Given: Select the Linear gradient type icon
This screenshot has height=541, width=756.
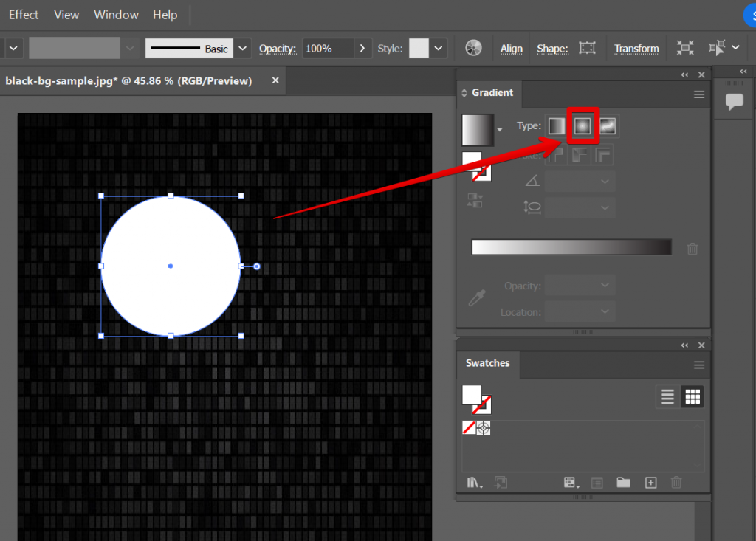Looking at the screenshot, I should coord(557,125).
